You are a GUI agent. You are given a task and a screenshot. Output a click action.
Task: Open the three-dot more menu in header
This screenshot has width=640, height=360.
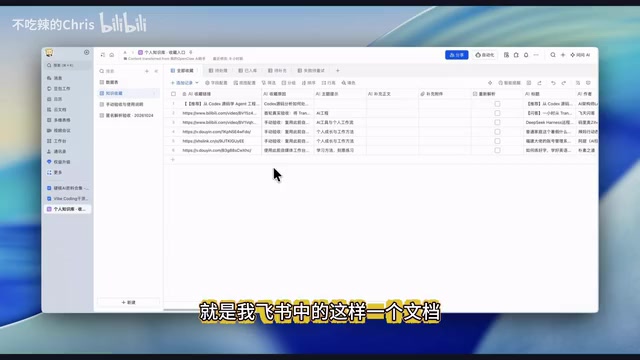click(536, 55)
